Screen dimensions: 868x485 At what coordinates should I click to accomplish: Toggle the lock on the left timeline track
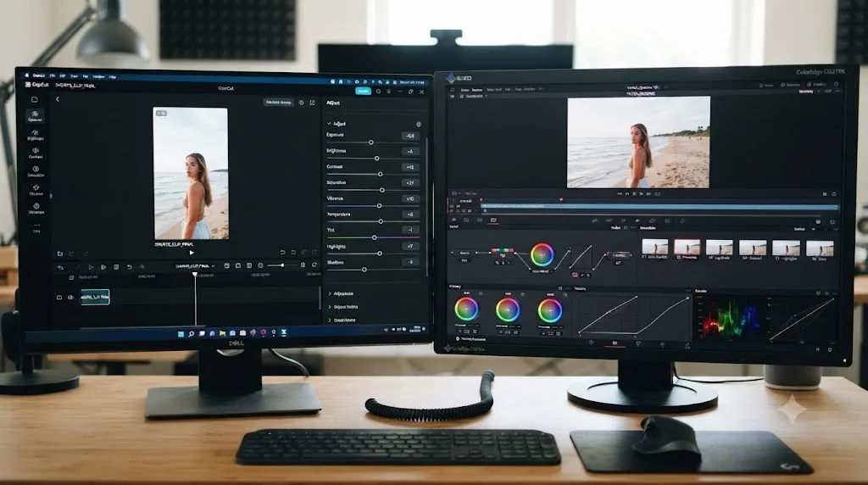pos(59,298)
